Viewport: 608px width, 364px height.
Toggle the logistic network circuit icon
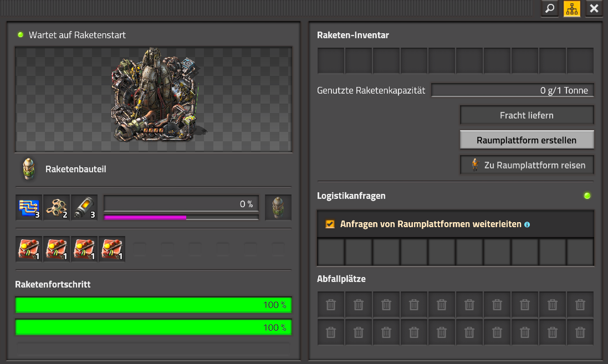572,8
